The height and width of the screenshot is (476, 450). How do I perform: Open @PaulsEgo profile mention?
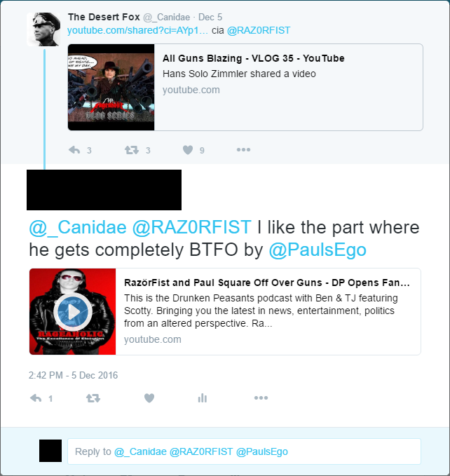pyautogui.click(x=318, y=250)
